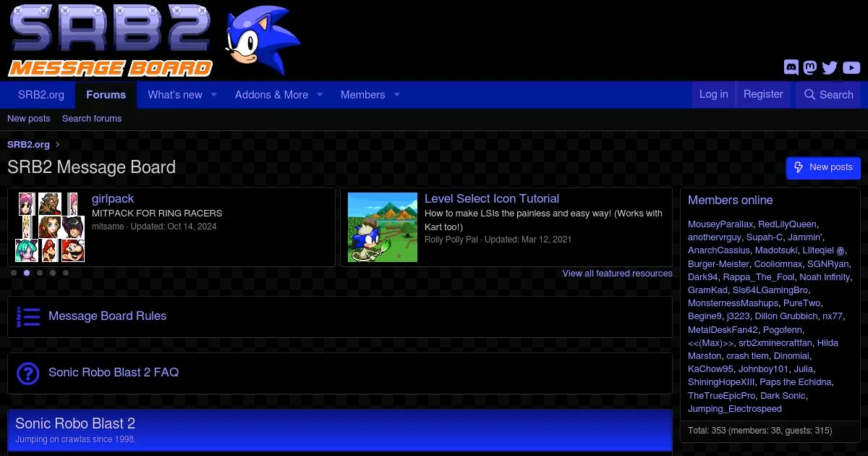The width and height of the screenshot is (868, 456).
Task: Open the Level Select Icon Tutorial thumbnail
Action: 383,227
